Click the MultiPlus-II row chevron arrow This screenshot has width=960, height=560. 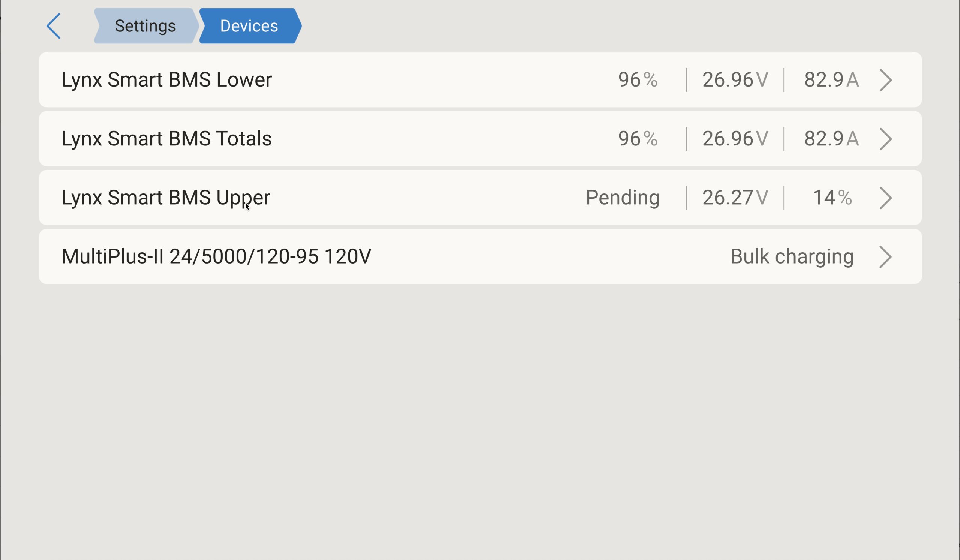886,257
